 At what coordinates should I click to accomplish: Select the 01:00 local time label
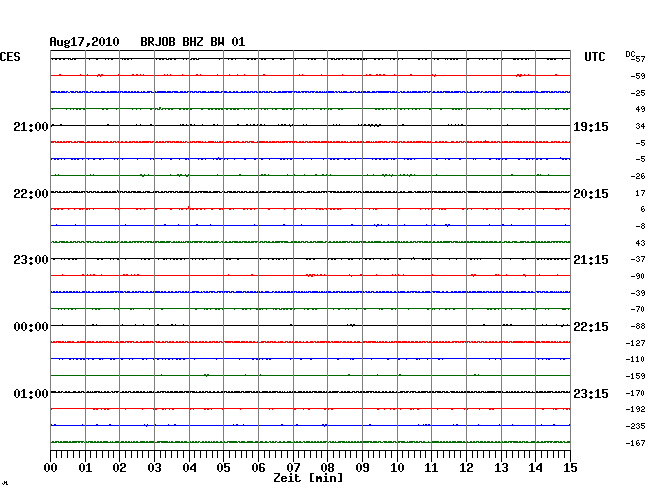click(31, 393)
